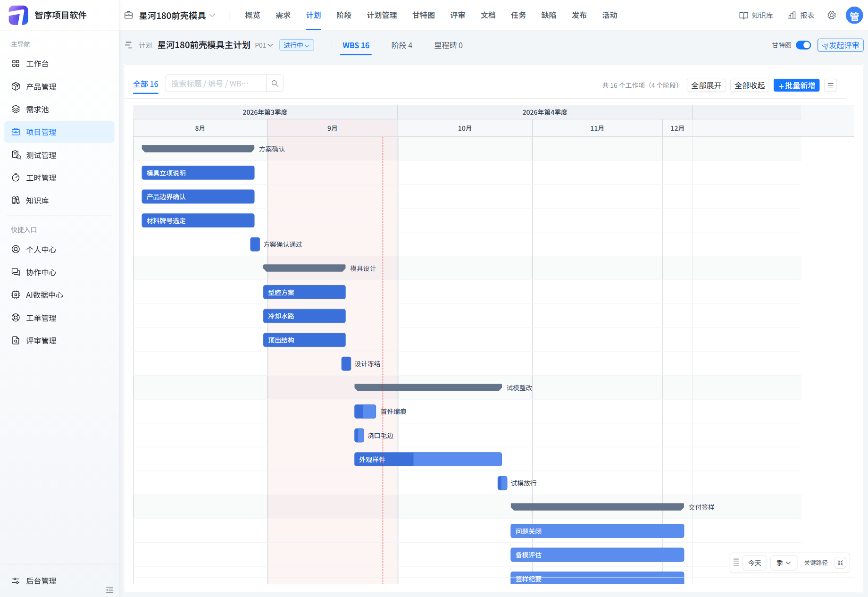
Task: Select the 材料牌号选定 task bar
Action: coord(198,220)
